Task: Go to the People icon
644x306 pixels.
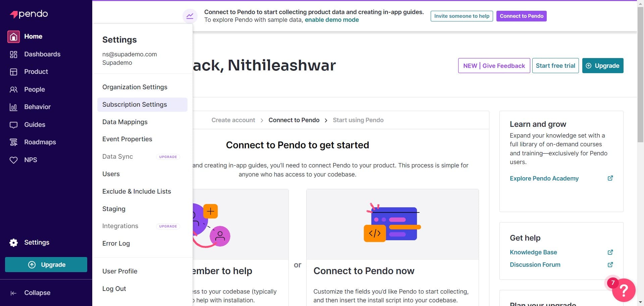Action: coord(13,90)
